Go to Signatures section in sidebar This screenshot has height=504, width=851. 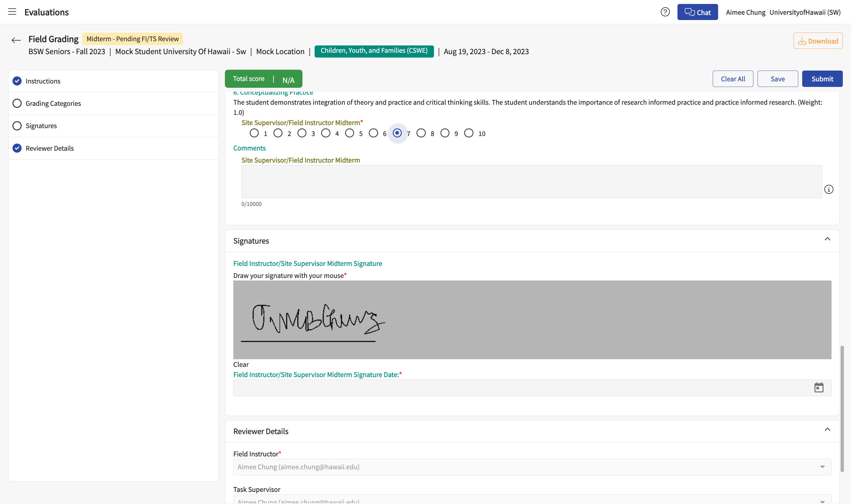[x=113, y=126]
